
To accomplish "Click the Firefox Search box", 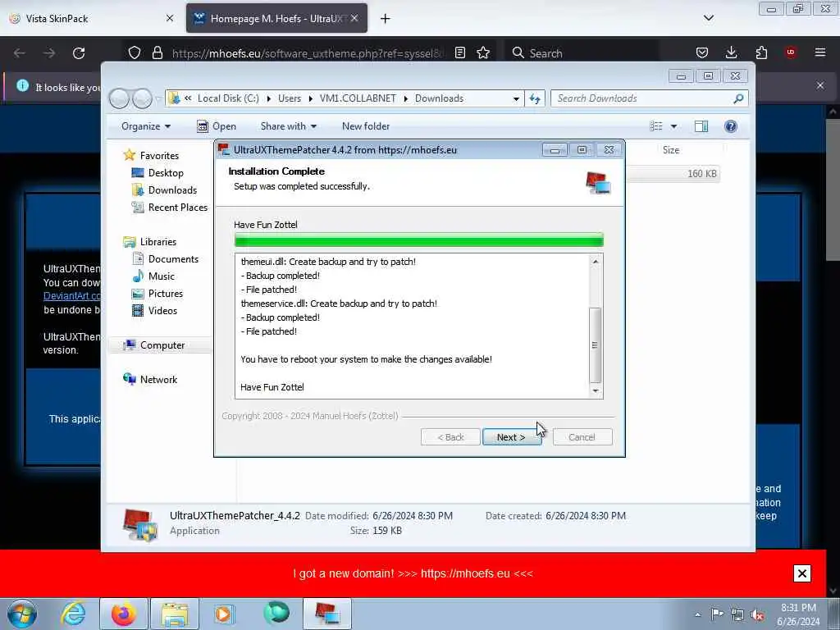I will pos(582,53).
